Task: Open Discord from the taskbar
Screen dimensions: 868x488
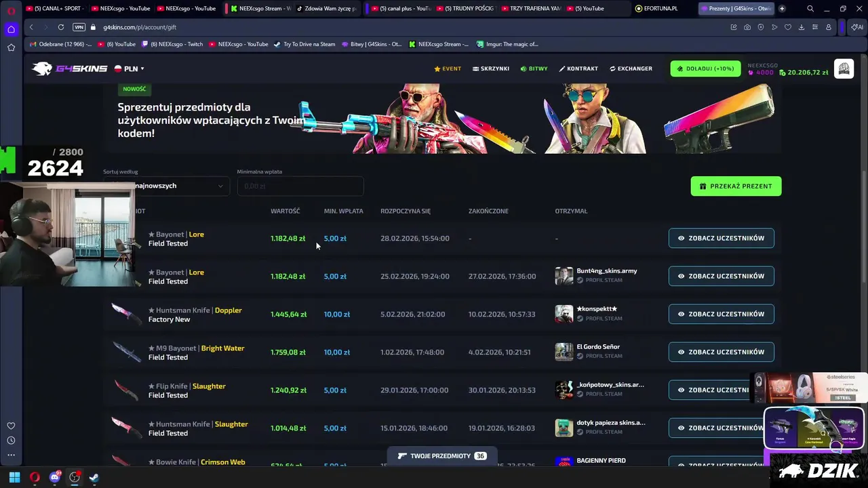Action: tap(55, 477)
